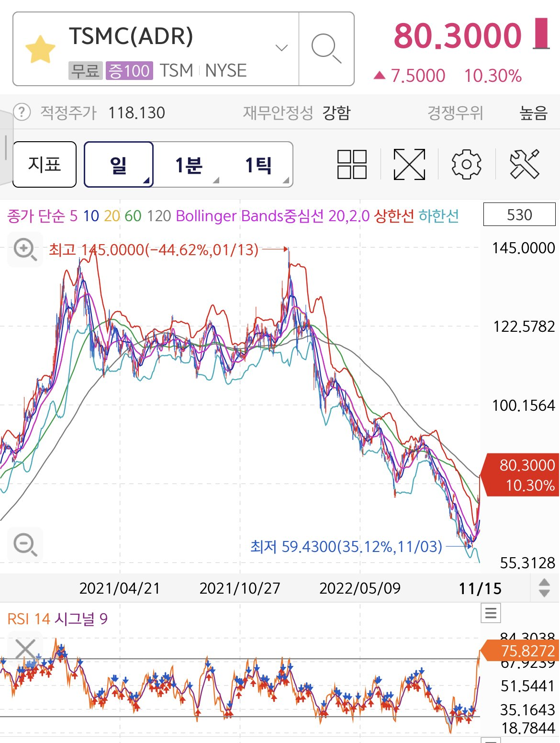
Task: Click the RSI 14 legend label
Action: tap(29, 619)
